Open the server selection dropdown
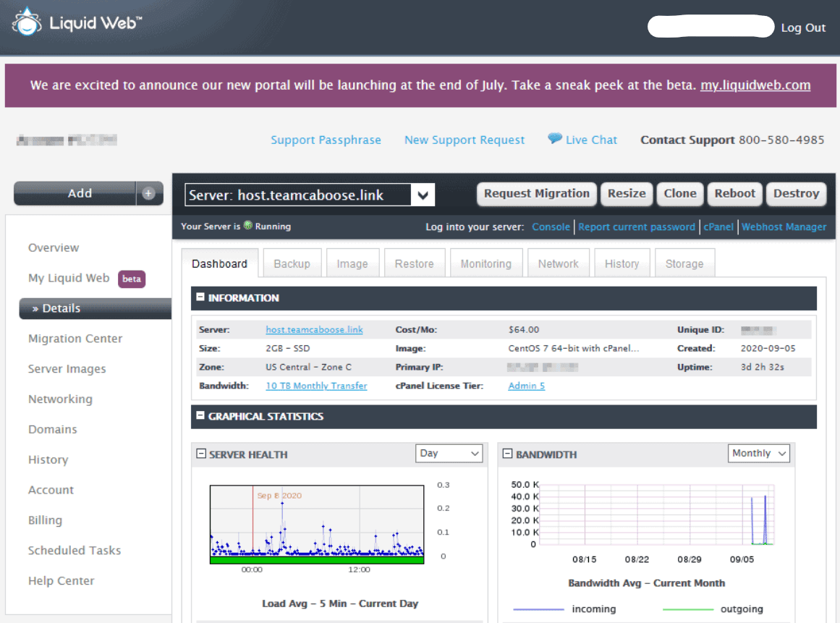The width and height of the screenshot is (840, 623). [423, 195]
